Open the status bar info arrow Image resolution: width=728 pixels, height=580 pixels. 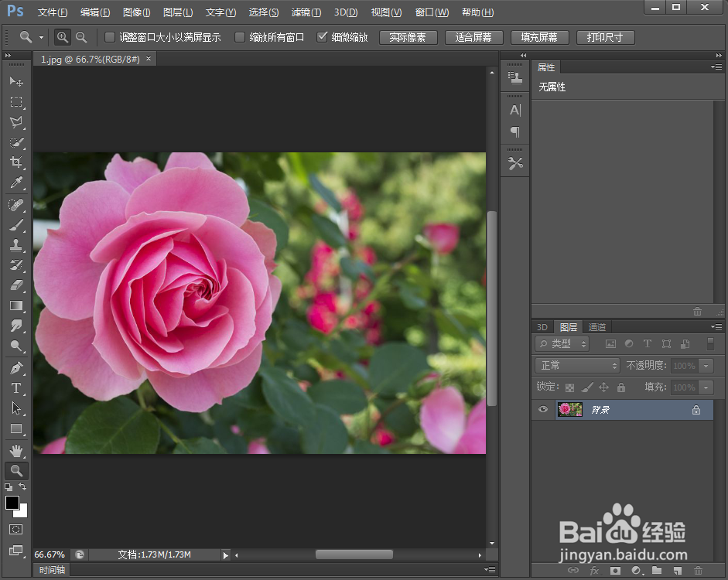225,555
